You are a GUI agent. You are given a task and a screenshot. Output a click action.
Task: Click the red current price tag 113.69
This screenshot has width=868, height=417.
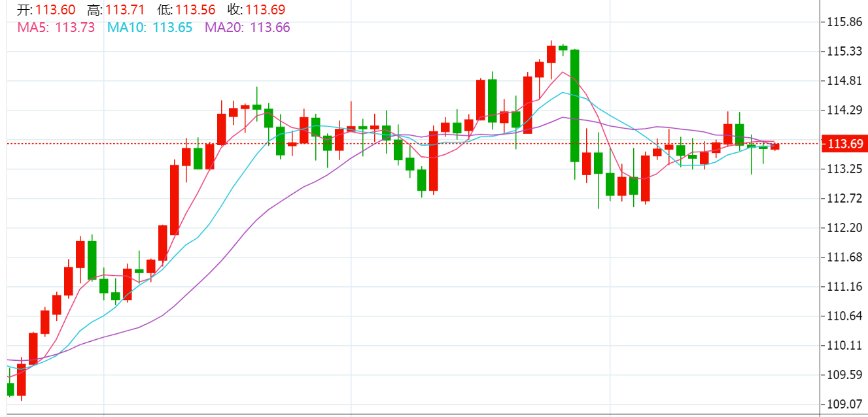[x=843, y=144]
